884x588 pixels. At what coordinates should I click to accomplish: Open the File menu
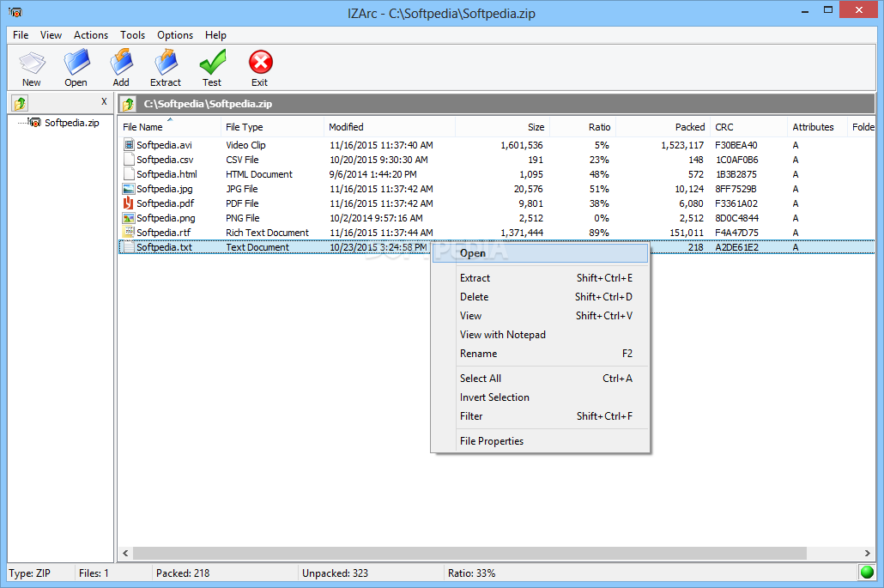pyautogui.click(x=21, y=35)
